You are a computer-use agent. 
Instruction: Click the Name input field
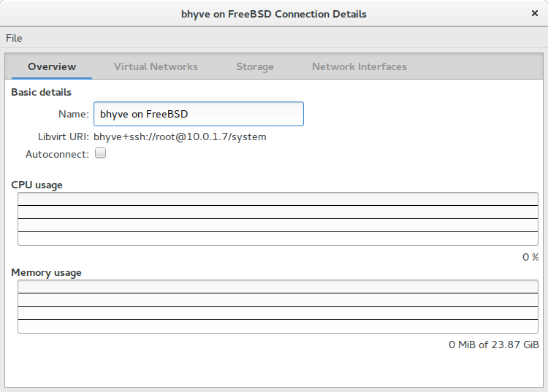199,114
